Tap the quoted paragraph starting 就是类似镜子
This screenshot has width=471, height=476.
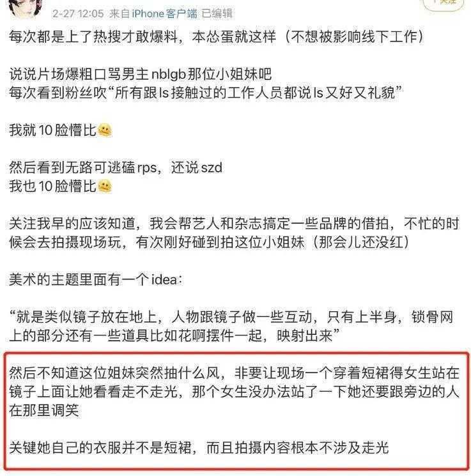[x=231, y=326]
